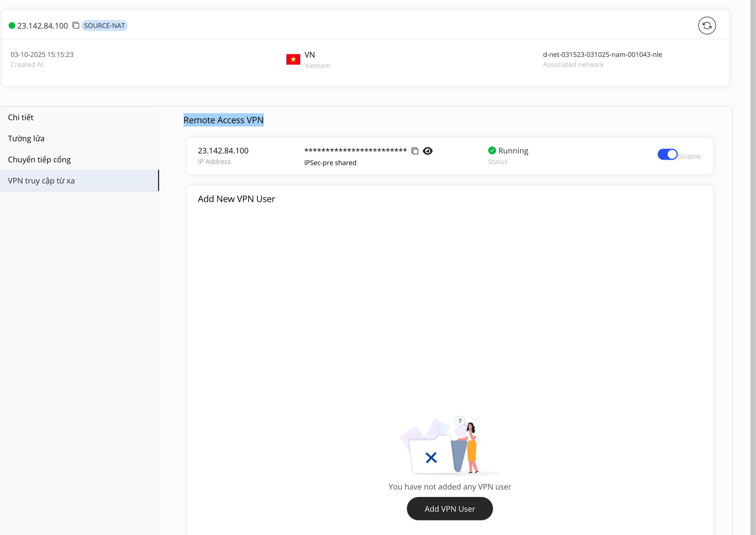Open the Tường lửa tab

coord(26,138)
